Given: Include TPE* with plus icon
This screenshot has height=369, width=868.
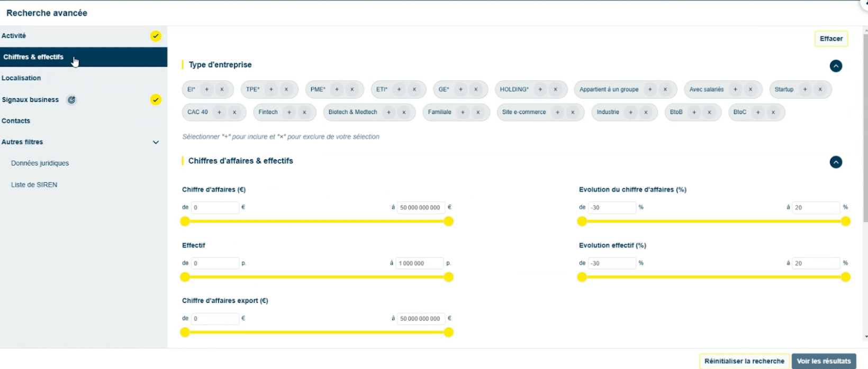Looking at the screenshot, I should pos(272,89).
